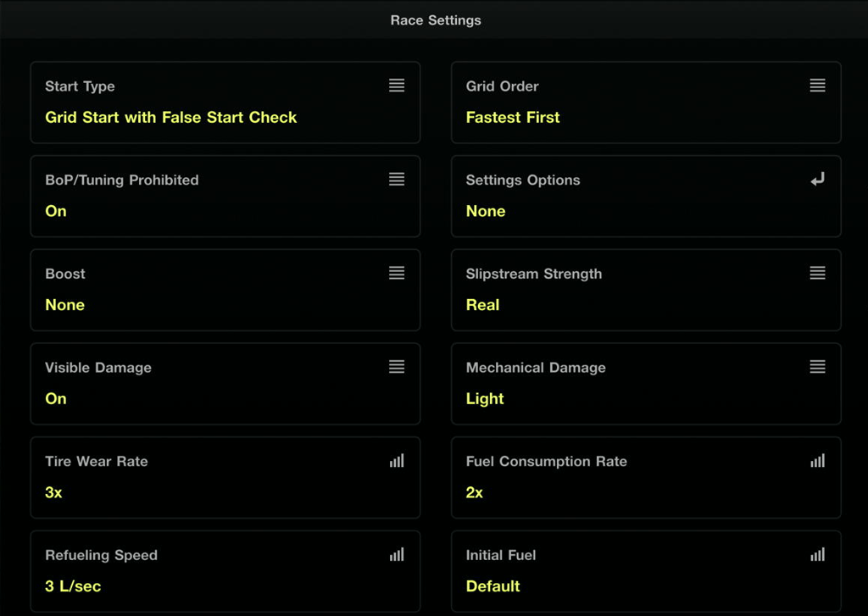Click the bars icon beside Fuel Consumption Rate
The height and width of the screenshot is (616, 868).
tap(817, 461)
